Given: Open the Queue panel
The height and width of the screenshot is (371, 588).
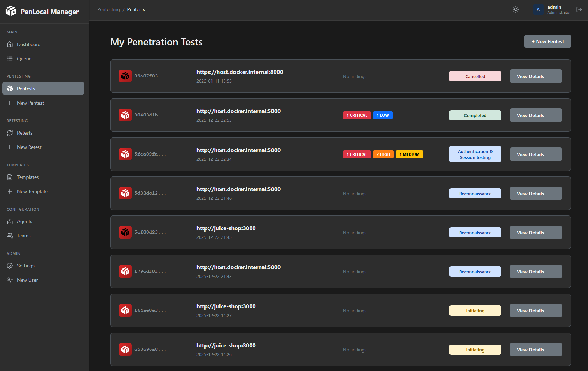Looking at the screenshot, I should [x=24, y=58].
